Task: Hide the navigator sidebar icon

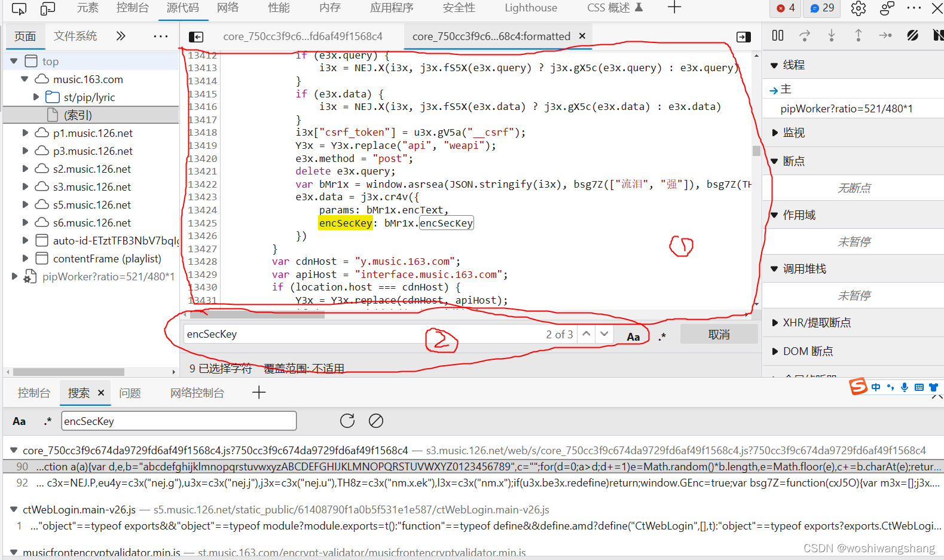Action: 196,37
